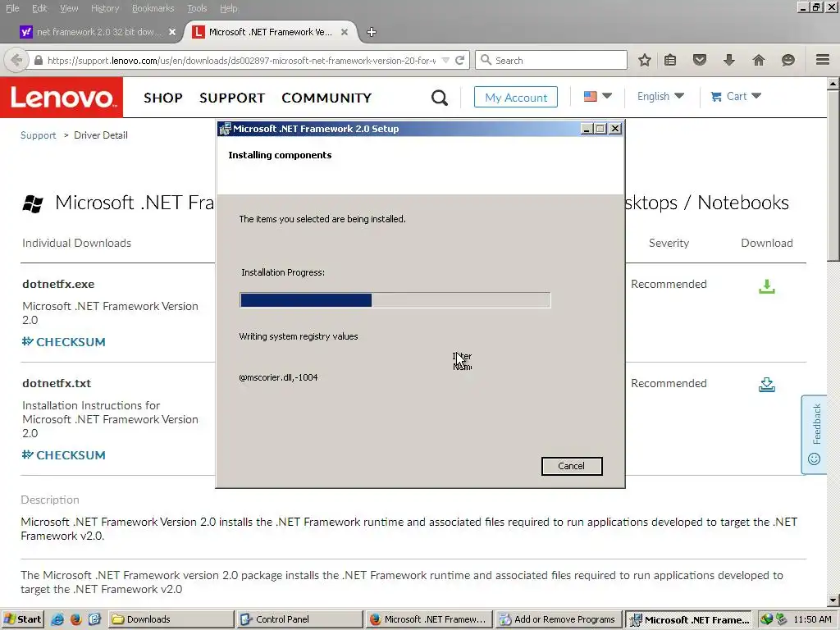The width and height of the screenshot is (840, 630).
Task: Minimize the .NET Framework Setup dialog
Action: pos(587,129)
